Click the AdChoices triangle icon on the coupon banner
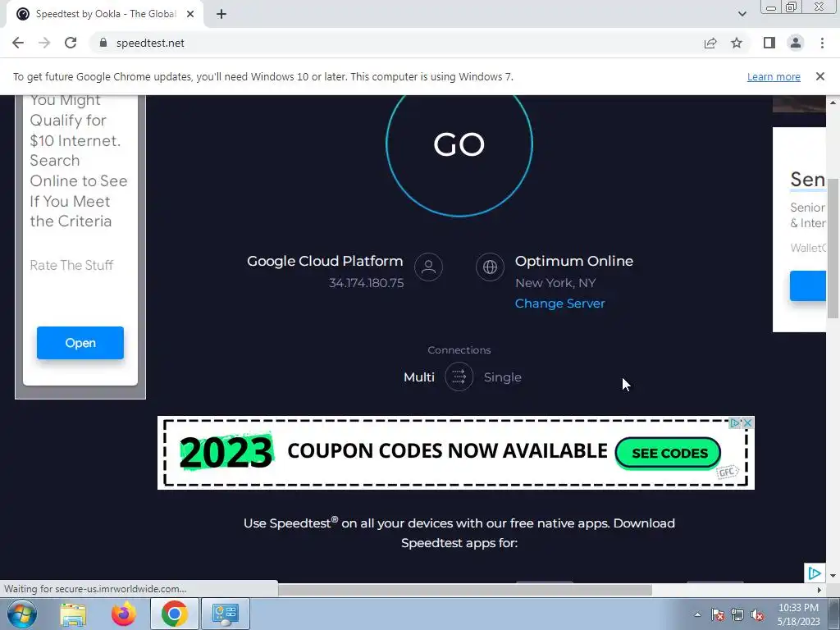Viewport: 840px width, 630px height. [x=736, y=423]
